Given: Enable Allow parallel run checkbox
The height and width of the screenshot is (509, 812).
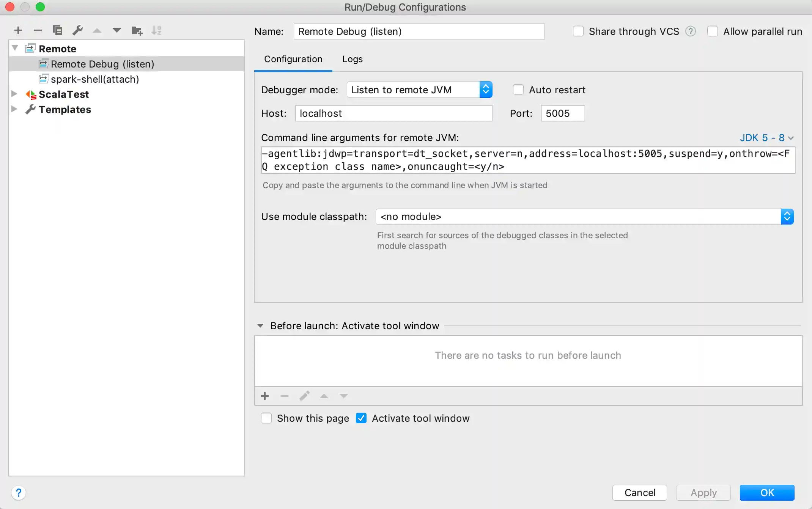Looking at the screenshot, I should [713, 31].
